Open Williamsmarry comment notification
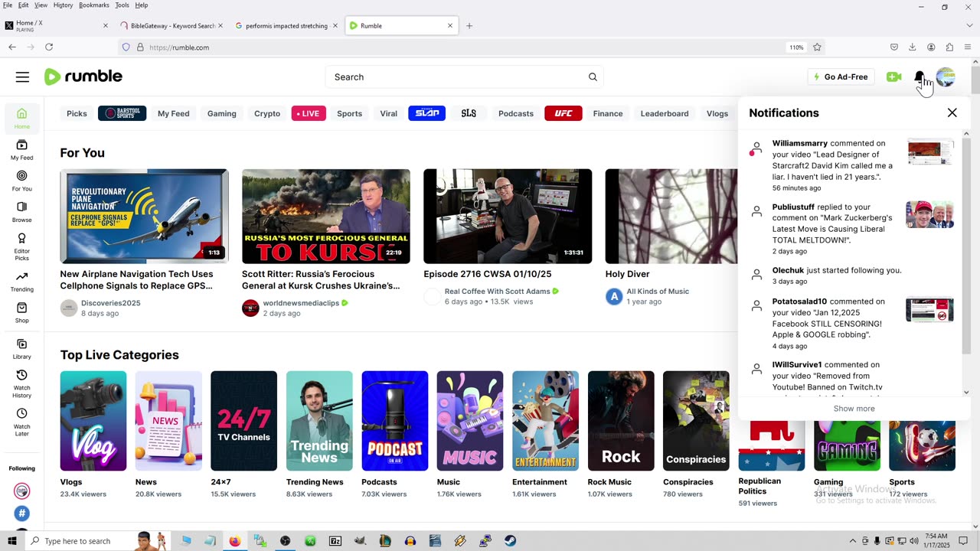Image resolution: width=980 pixels, height=551 pixels. click(x=851, y=165)
